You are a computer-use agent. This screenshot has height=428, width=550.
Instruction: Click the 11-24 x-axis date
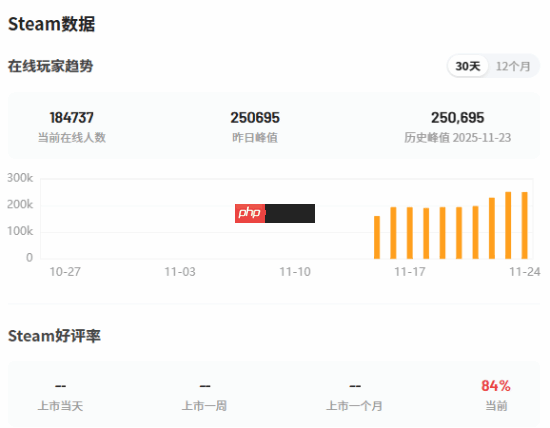click(x=525, y=272)
